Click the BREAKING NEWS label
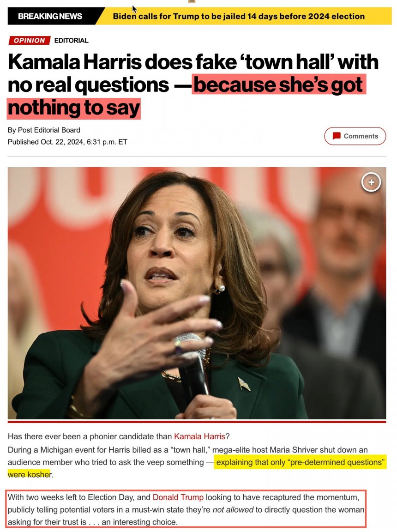397x532 pixels. click(50, 16)
